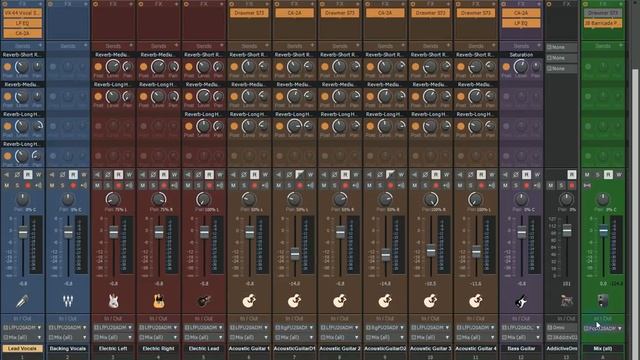Click the Bass Guitar track icon
640x360 pixels.
tap(521, 301)
